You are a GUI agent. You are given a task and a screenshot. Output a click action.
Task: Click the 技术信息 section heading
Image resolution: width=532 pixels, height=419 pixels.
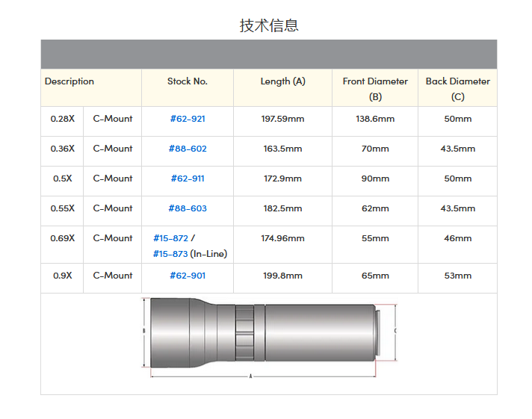pyautogui.click(x=269, y=25)
